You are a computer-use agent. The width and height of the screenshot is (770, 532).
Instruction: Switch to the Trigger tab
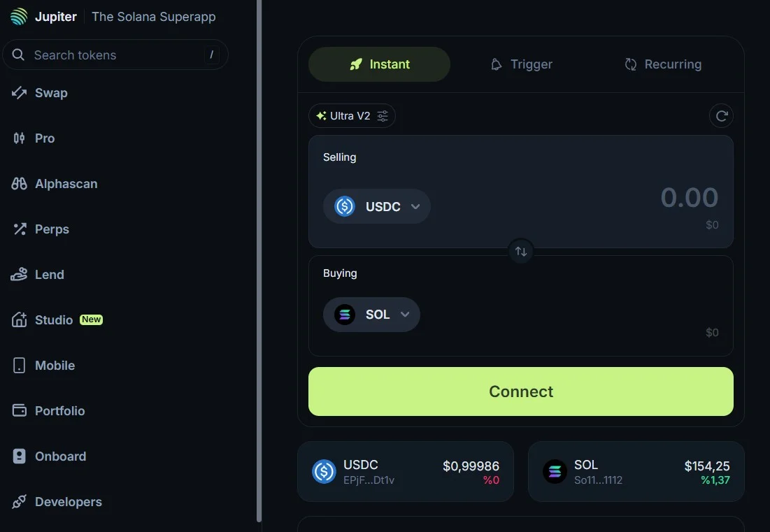521,64
